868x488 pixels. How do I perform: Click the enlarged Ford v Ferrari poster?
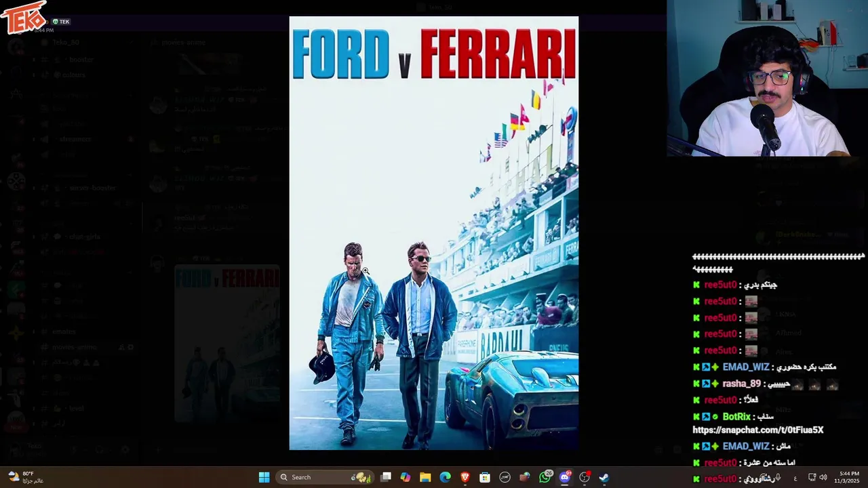tap(434, 233)
